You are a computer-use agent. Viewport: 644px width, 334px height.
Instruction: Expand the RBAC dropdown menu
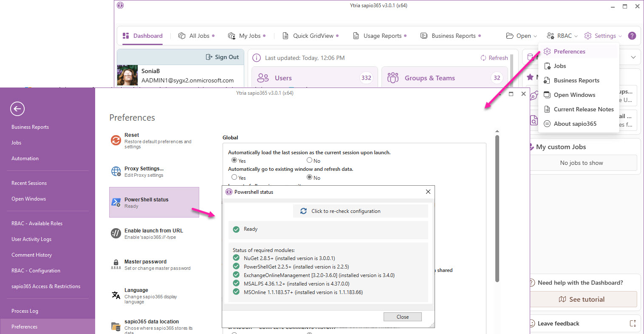tap(562, 36)
